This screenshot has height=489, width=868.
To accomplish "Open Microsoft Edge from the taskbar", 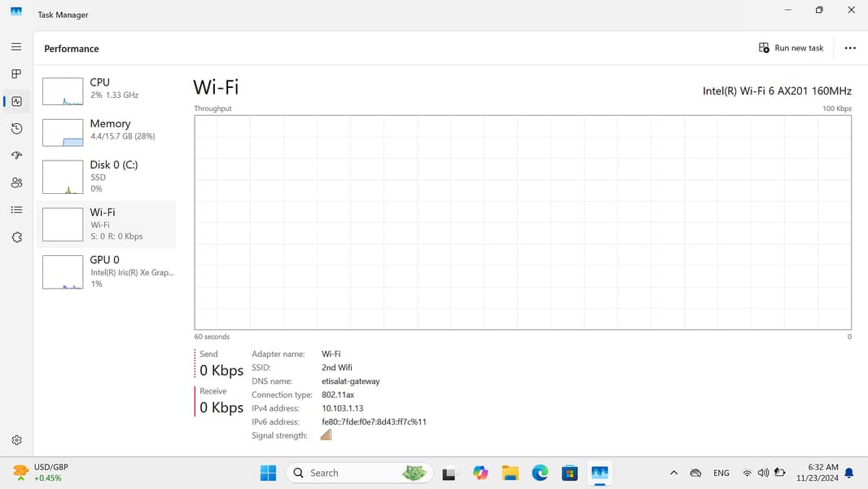I will pyautogui.click(x=540, y=473).
